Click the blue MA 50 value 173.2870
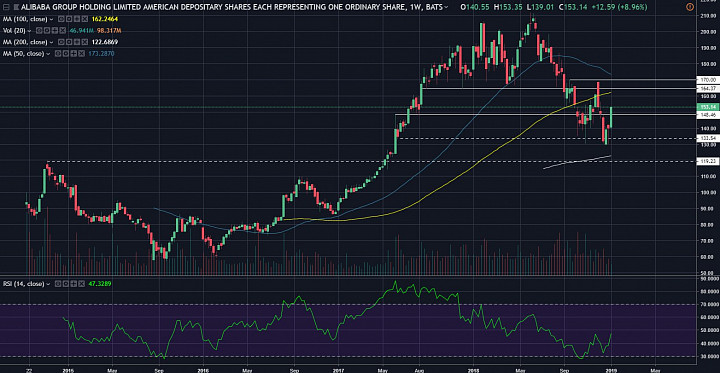 click(x=101, y=54)
